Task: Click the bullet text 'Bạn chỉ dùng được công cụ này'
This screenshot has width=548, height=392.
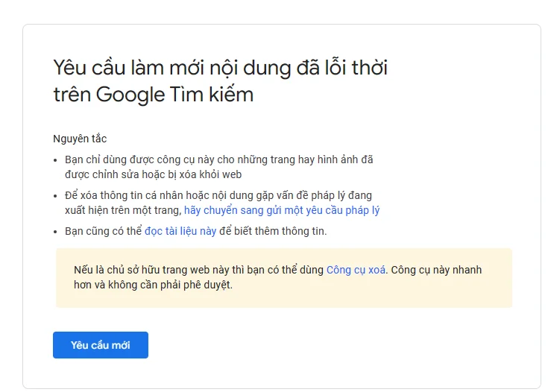Action: point(139,159)
